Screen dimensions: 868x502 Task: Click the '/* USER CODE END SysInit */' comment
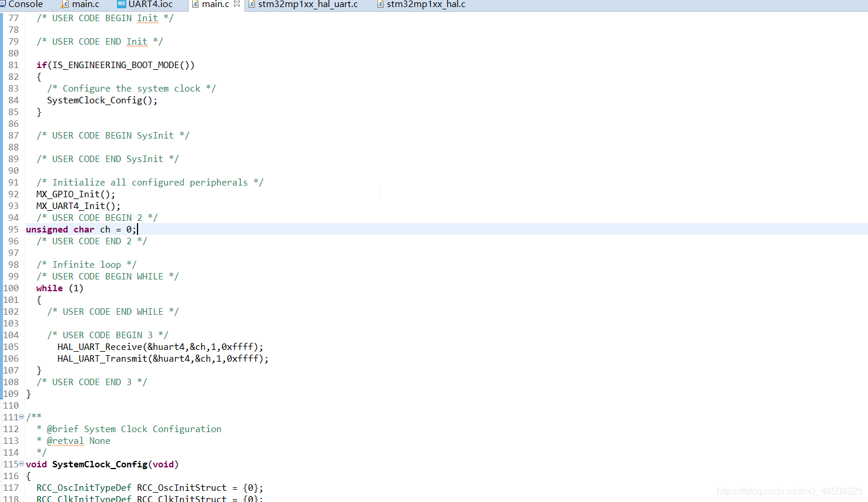(x=108, y=159)
